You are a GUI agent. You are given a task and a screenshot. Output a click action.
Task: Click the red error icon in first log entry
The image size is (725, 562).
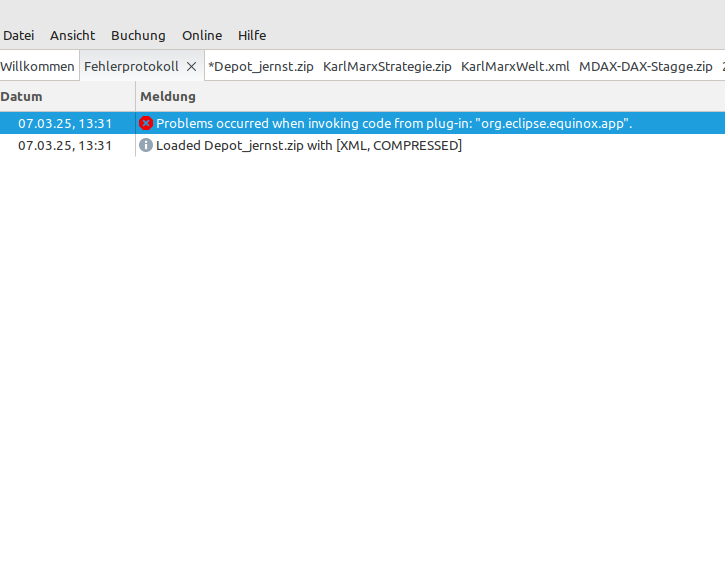[x=146, y=123]
